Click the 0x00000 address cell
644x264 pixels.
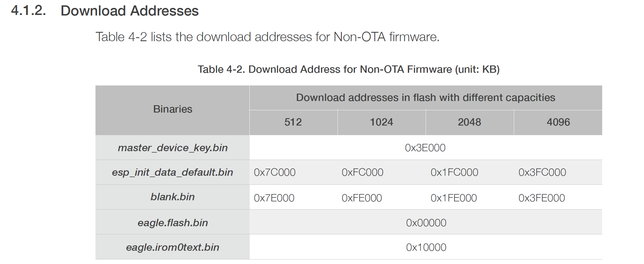coord(426,223)
